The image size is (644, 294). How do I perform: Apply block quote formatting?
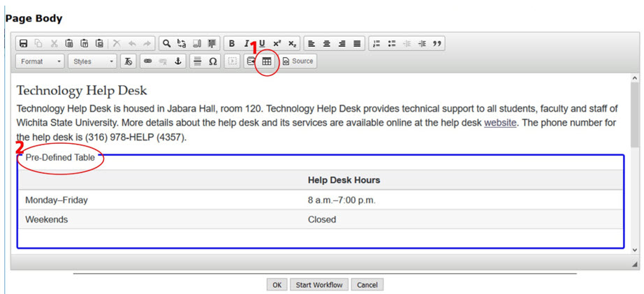click(x=437, y=43)
